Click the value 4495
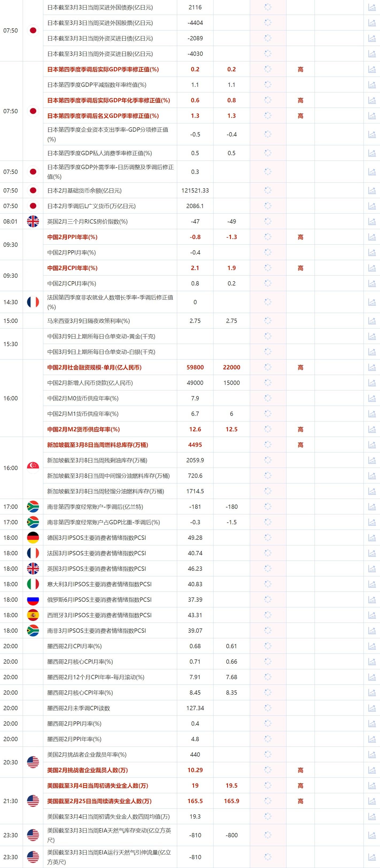380x868 pixels. (195, 445)
